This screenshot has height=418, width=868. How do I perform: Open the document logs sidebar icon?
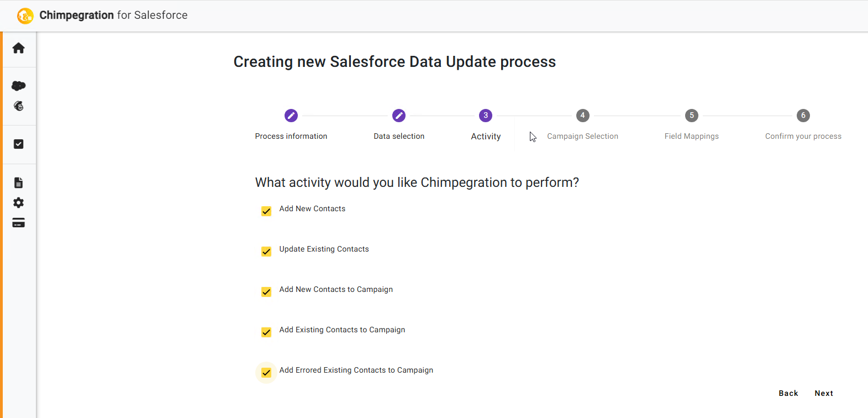[x=18, y=182]
